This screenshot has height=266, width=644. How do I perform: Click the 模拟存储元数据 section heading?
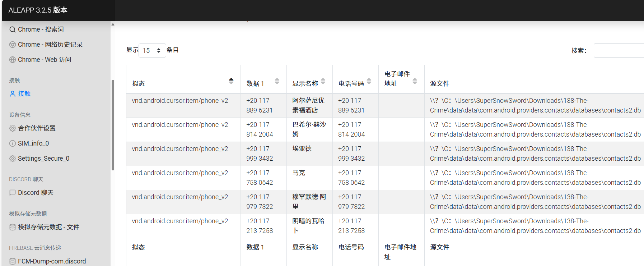[x=28, y=214]
